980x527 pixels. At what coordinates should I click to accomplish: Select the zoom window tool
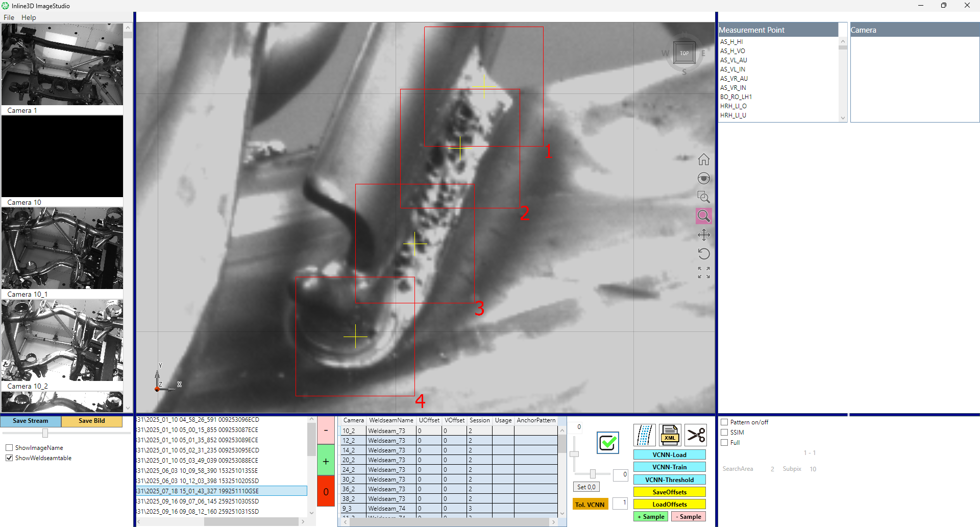[703, 197]
